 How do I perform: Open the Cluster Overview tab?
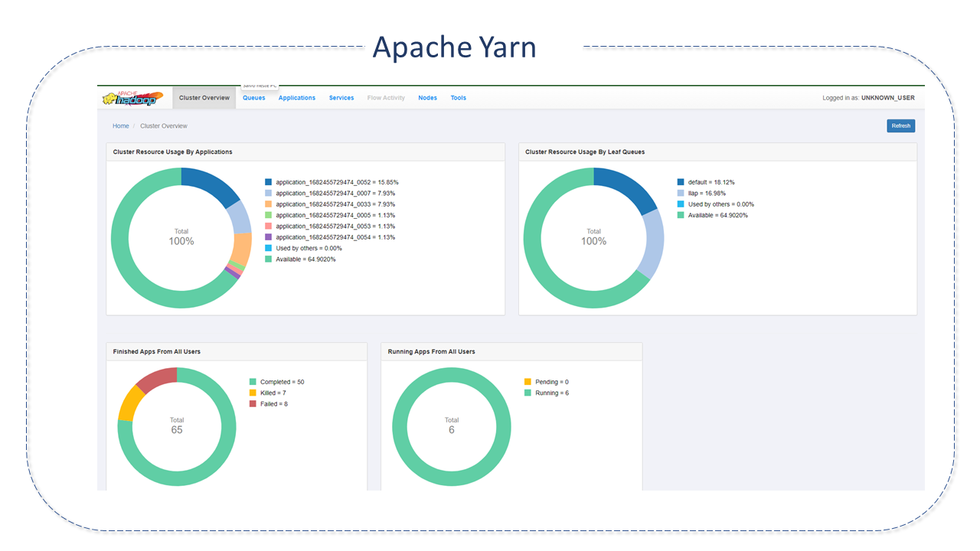[204, 98]
